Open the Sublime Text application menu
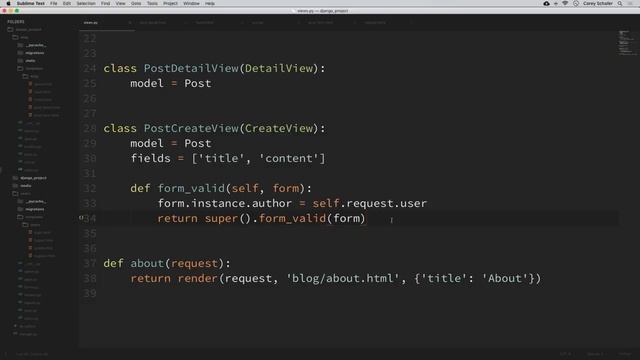The height and width of the screenshot is (360, 640). click(31, 3)
